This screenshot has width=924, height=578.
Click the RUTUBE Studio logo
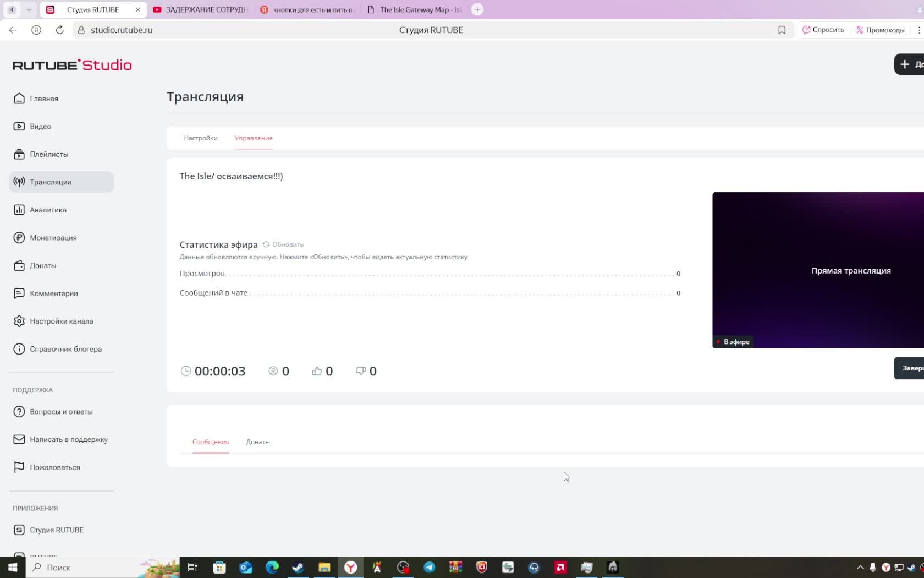tap(72, 65)
